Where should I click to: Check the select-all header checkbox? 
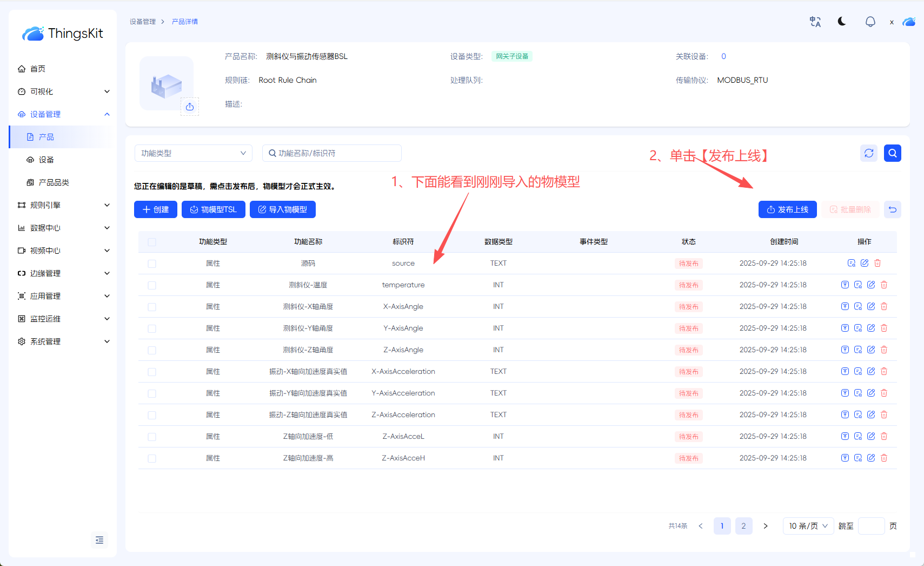click(x=152, y=242)
